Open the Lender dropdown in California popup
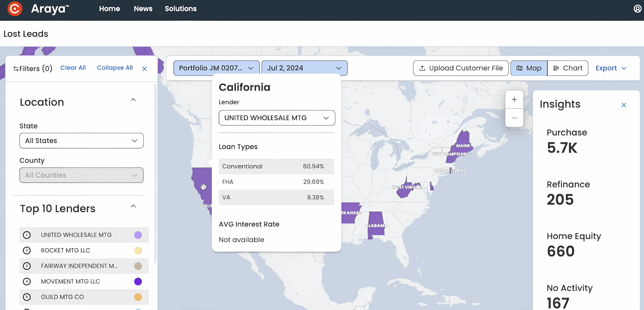Image resolution: width=644 pixels, height=310 pixels. [277, 118]
